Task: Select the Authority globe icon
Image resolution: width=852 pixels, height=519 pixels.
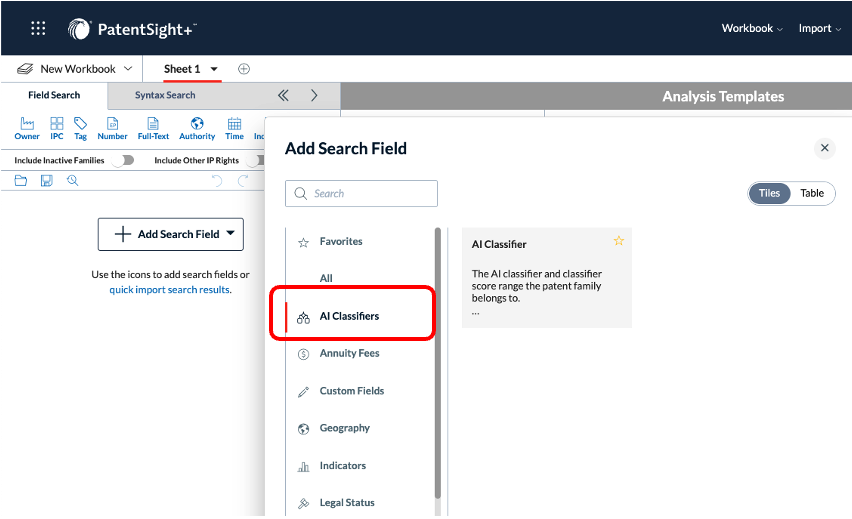Action: [x=197, y=129]
